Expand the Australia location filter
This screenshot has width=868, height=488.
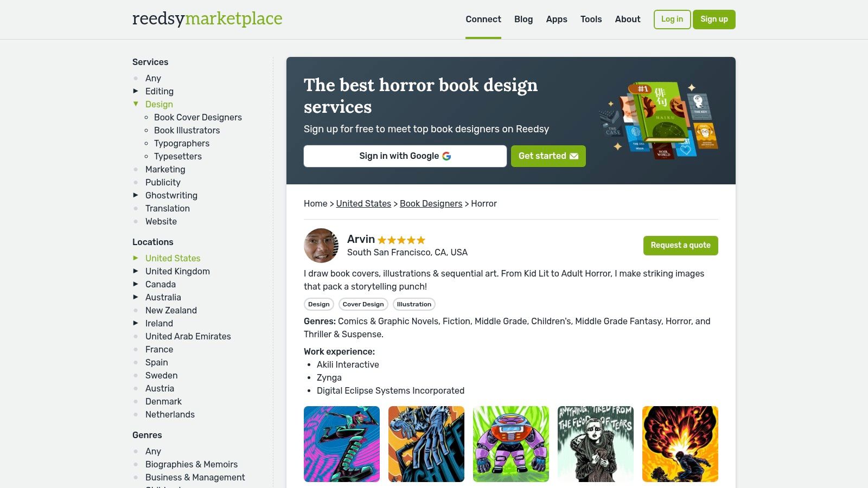135,297
